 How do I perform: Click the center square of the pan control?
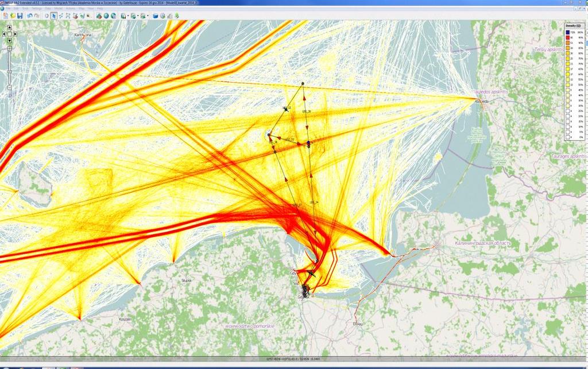[x=10, y=34]
